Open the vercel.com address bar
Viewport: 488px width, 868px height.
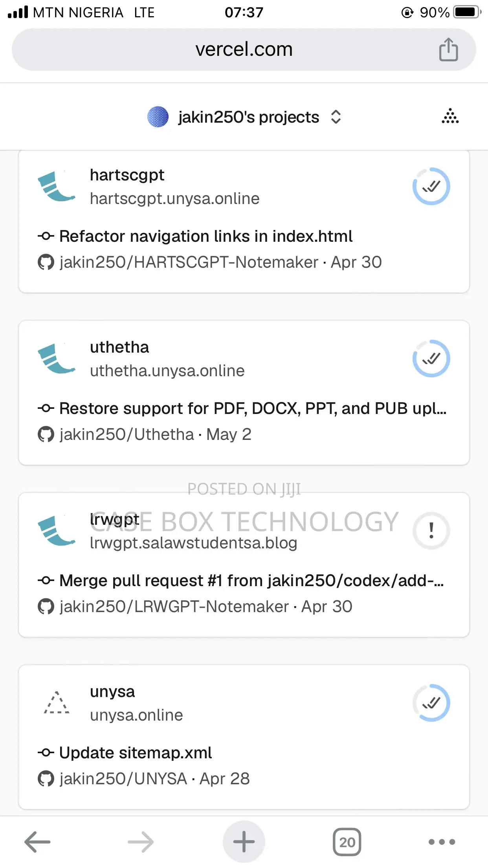pyautogui.click(x=244, y=50)
